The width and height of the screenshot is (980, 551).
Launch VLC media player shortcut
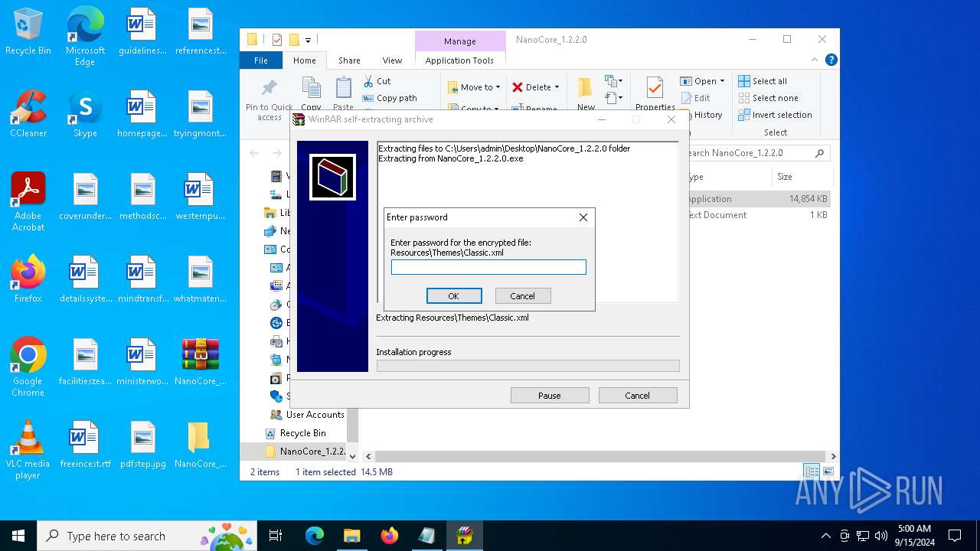(x=28, y=450)
